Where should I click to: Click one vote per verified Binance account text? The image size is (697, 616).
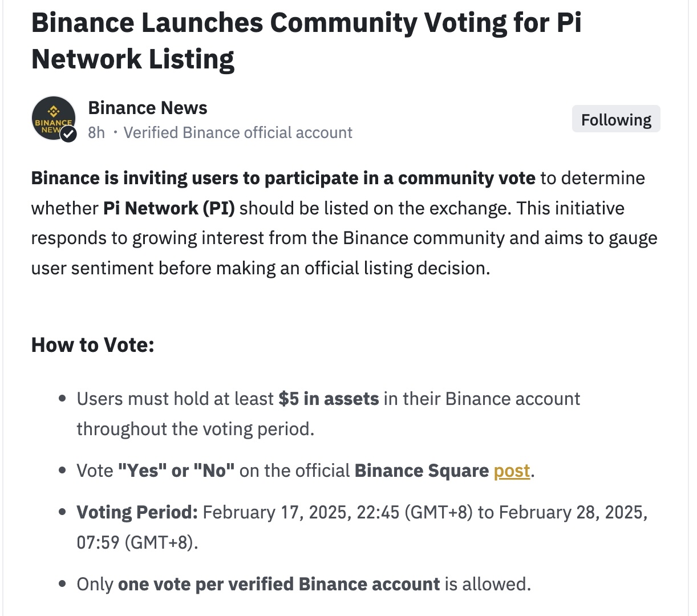(x=279, y=584)
